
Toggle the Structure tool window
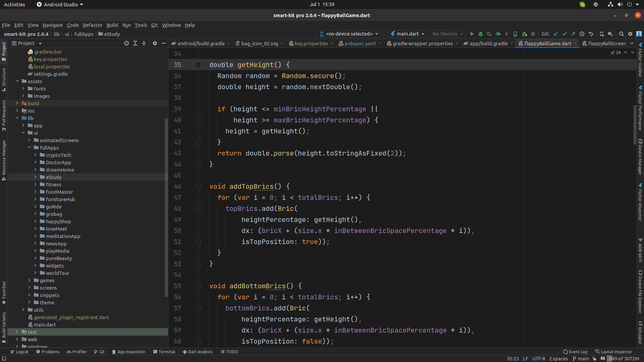(4, 80)
